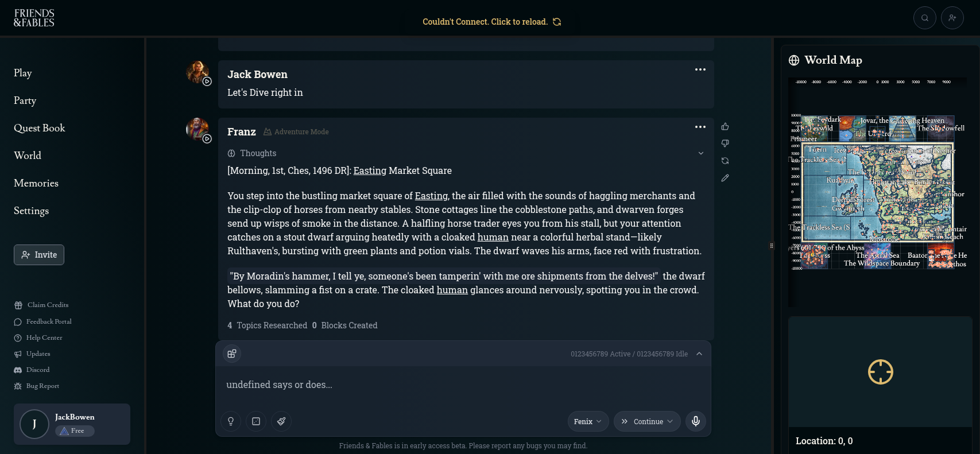Screen dimensions: 980x454
Task: Thumbs down Franz's response
Action: pyautogui.click(x=725, y=143)
